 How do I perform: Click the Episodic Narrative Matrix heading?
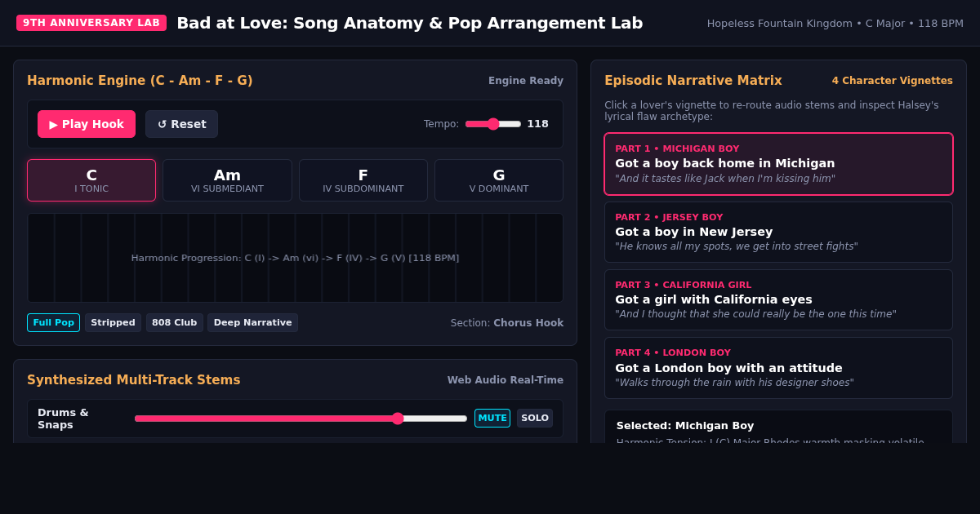point(693,81)
